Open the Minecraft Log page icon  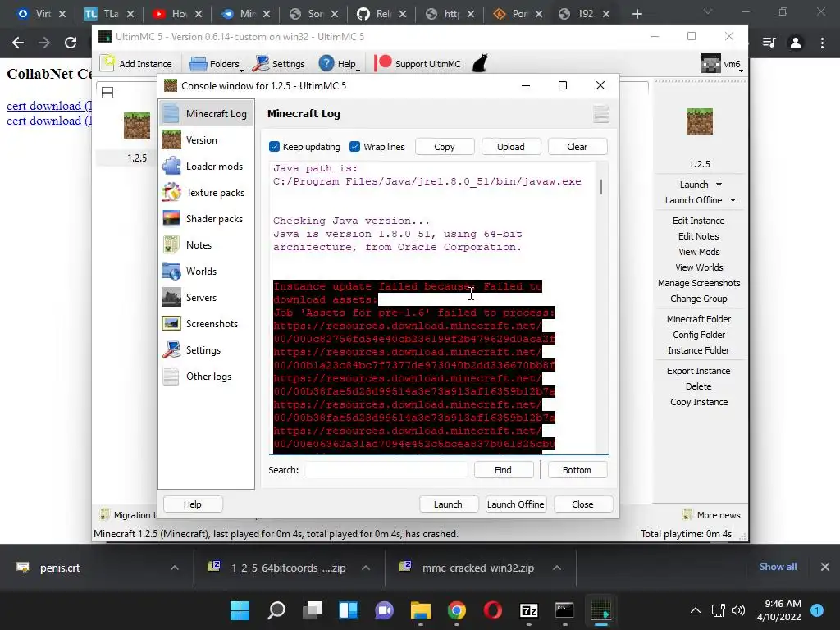(171, 113)
